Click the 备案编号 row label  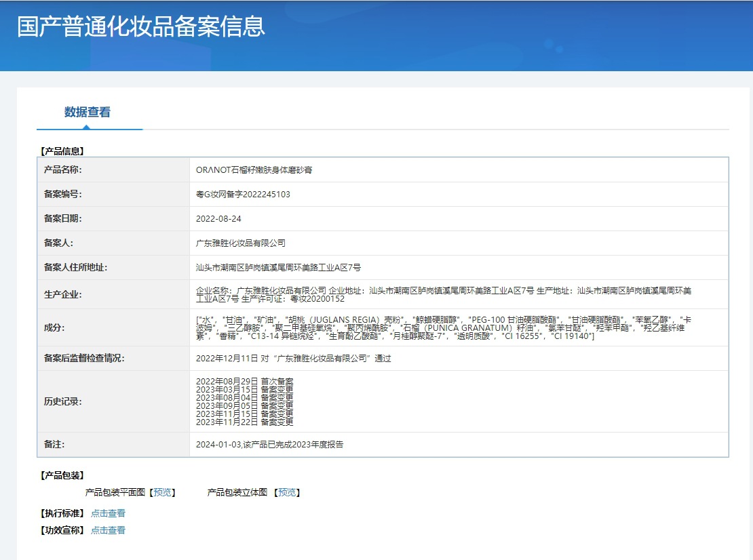(x=63, y=195)
